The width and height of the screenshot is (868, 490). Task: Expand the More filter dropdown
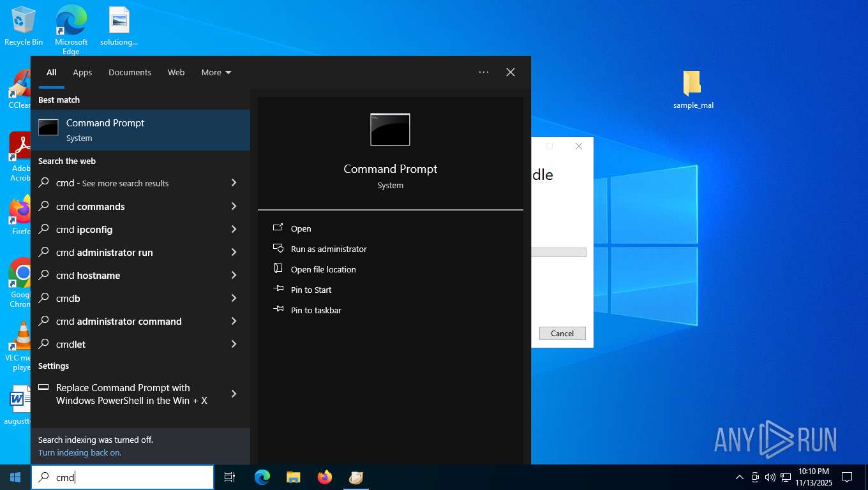(216, 73)
